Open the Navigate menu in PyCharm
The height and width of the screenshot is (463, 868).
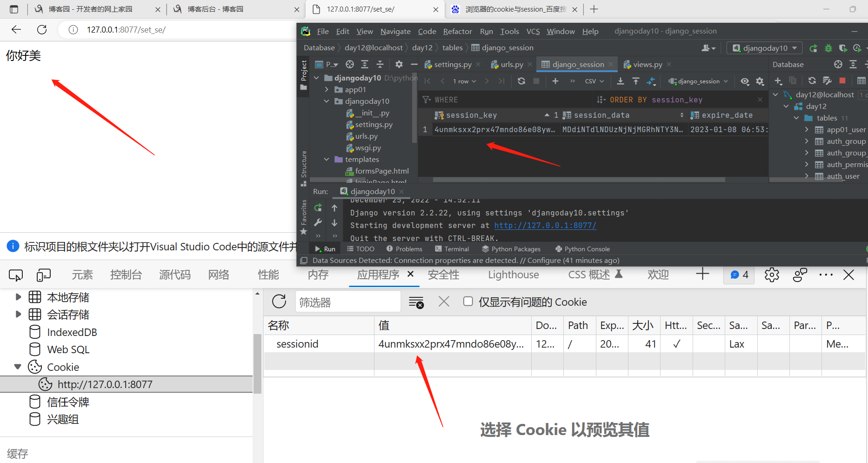395,31
